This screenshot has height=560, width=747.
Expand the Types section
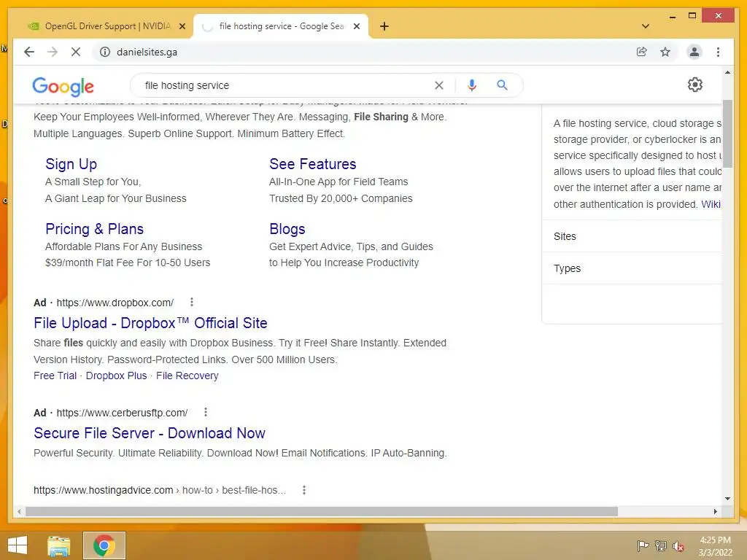pyautogui.click(x=632, y=268)
